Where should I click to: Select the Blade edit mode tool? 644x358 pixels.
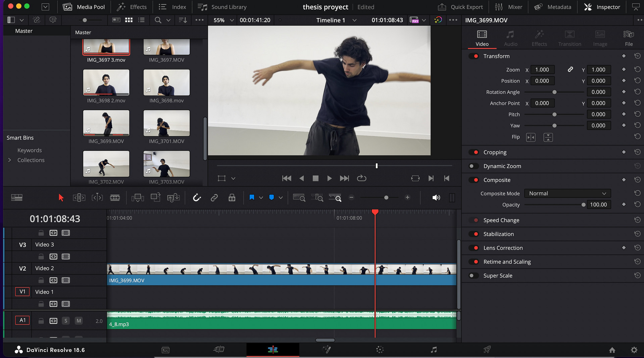115,198
